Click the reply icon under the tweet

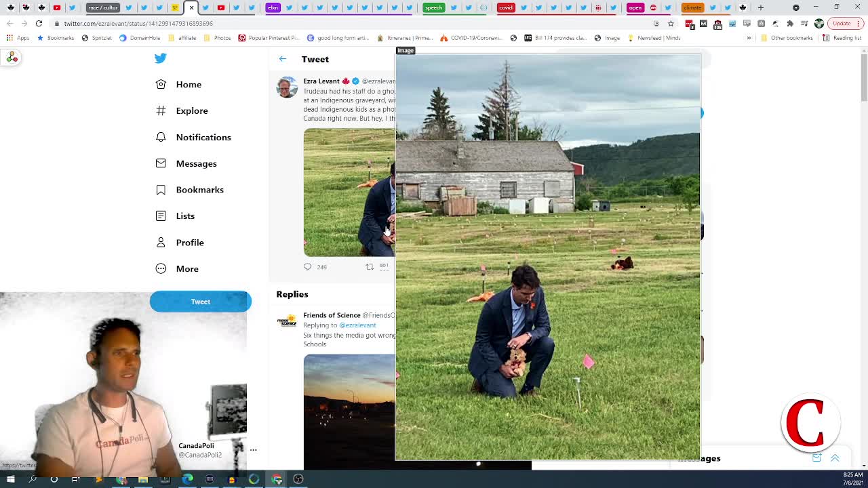coord(307,266)
